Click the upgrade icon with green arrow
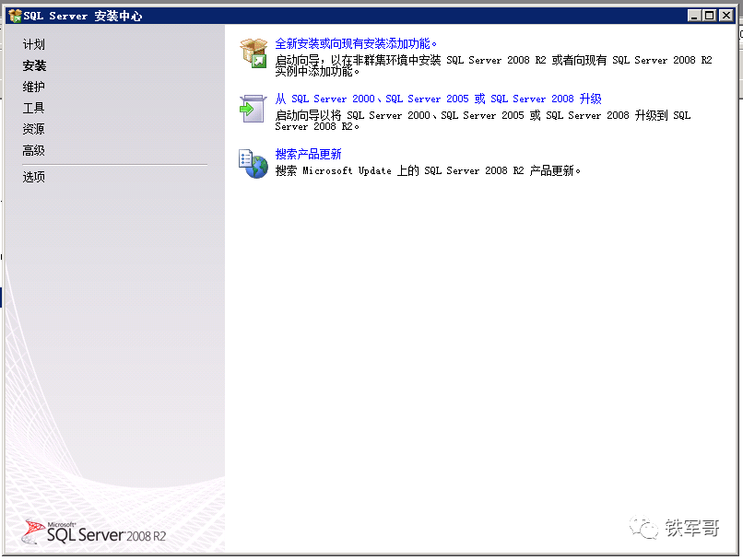The image size is (743, 560). coord(253,109)
